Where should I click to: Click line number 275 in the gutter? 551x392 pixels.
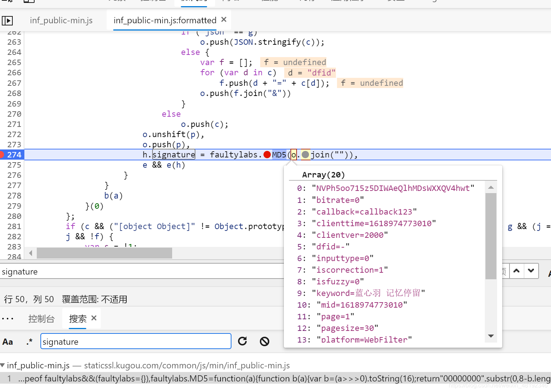click(14, 165)
